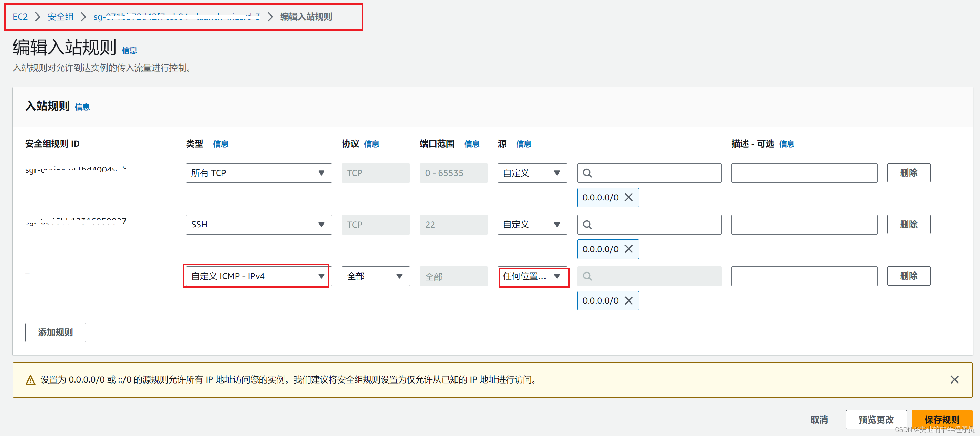Open 信息 link next to 类型 column

point(221,144)
